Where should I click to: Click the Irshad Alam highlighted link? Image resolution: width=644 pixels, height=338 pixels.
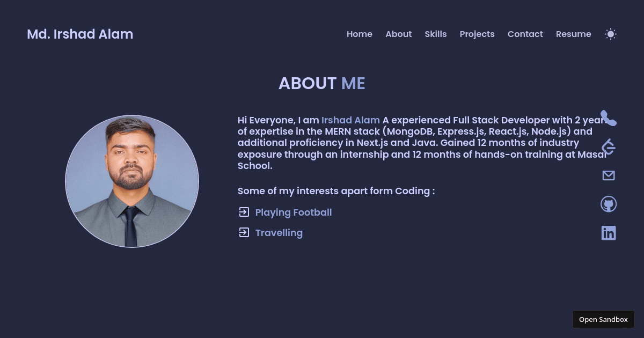click(350, 120)
